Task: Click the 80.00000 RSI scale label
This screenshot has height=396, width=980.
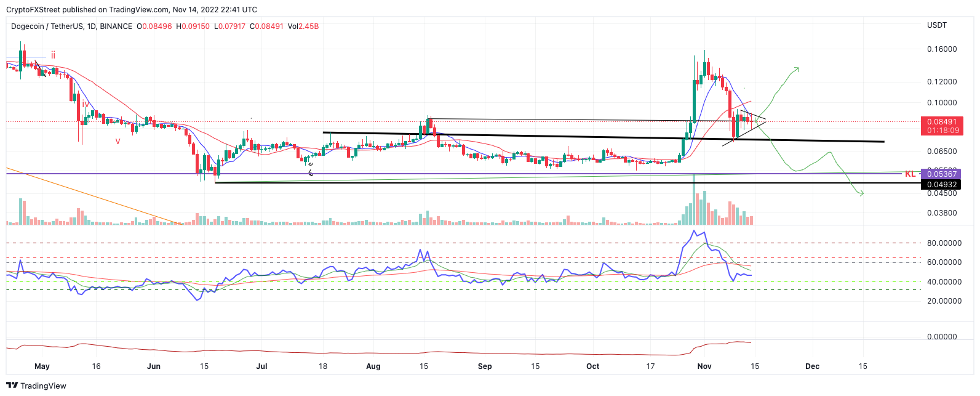Action: click(944, 243)
